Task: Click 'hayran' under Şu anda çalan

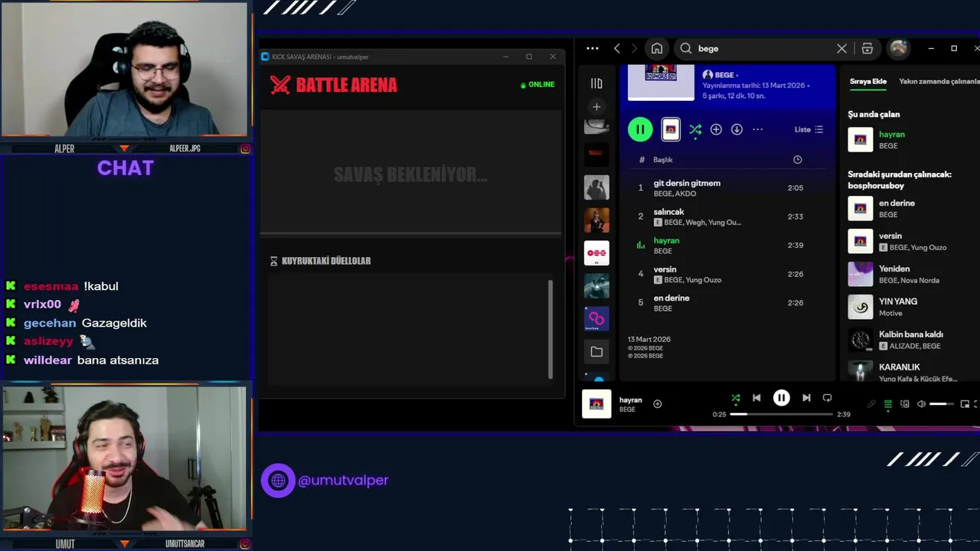Action: click(891, 134)
